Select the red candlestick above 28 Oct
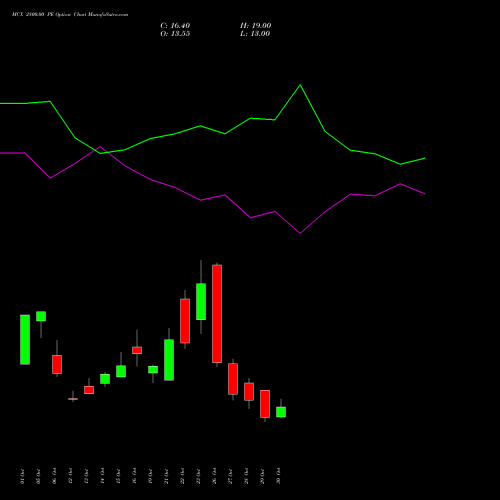 pos(249,392)
